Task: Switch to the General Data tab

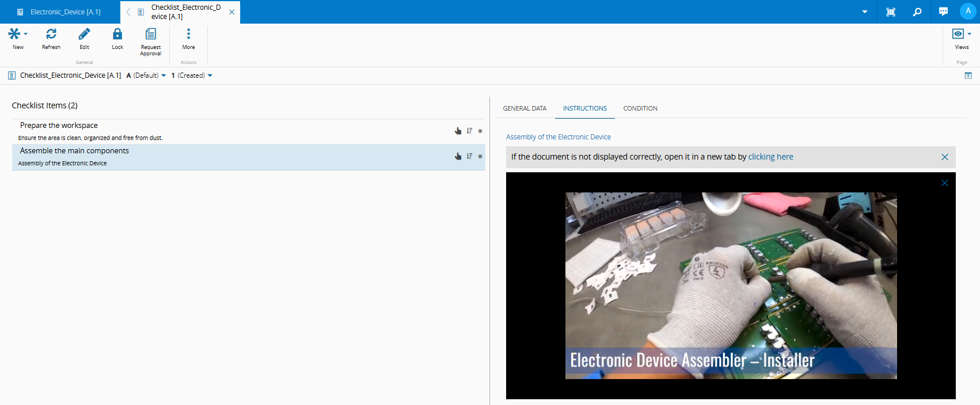Action: 525,108
